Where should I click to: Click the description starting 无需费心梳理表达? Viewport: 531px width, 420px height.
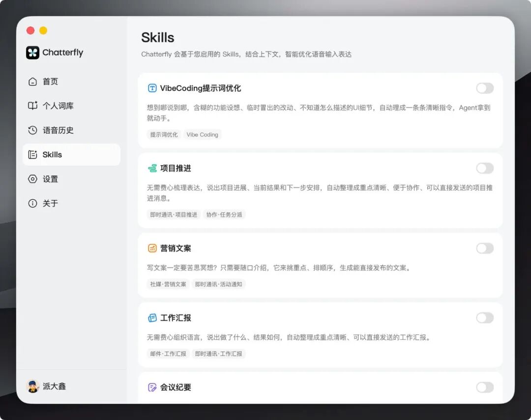tap(320, 193)
